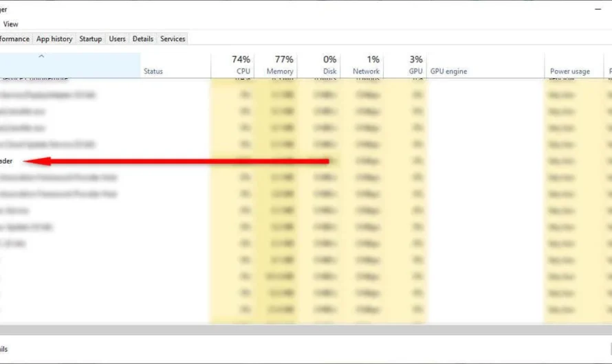Open the Startup tab

pyautogui.click(x=90, y=39)
